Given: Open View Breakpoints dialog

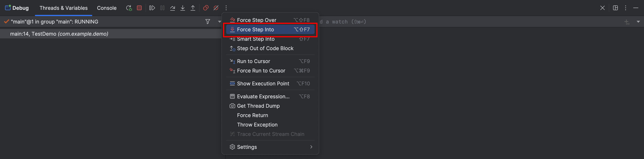Looking at the screenshot, I should [206, 8].
